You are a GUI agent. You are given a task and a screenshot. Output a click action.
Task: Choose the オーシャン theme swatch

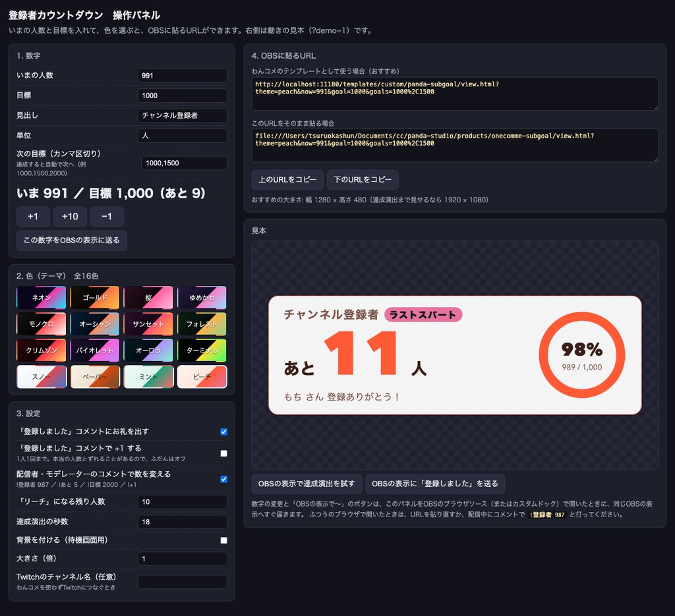tap(95, 324)
